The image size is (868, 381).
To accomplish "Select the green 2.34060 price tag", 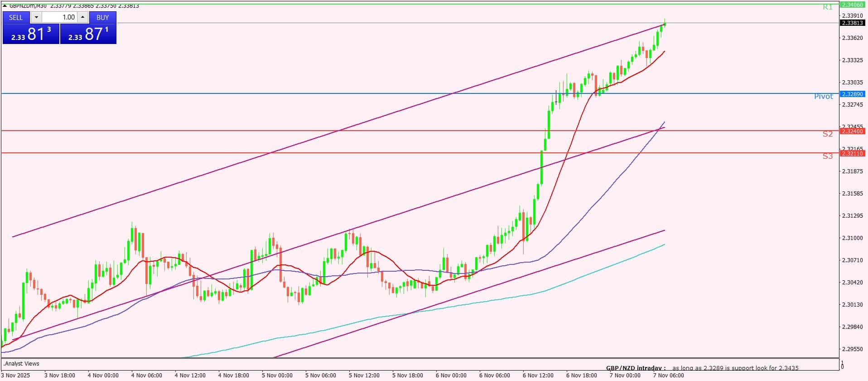I will (x=853, y=5).
